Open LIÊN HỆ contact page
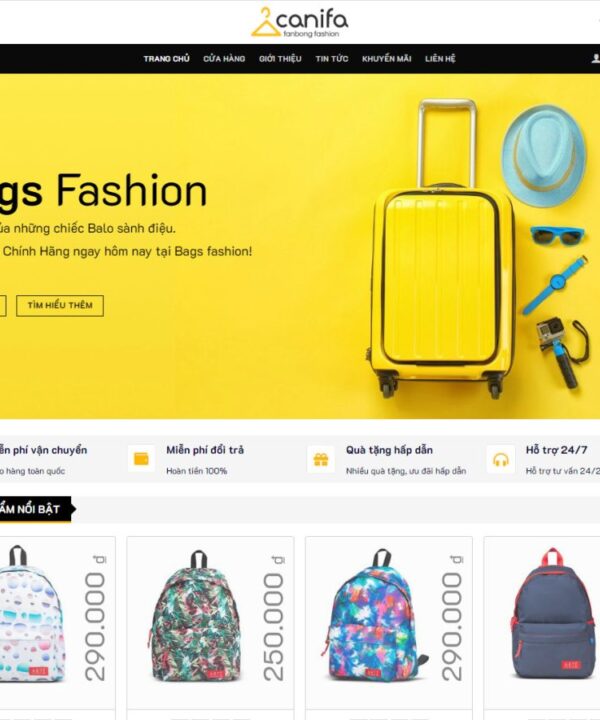 tap(440, 59)
